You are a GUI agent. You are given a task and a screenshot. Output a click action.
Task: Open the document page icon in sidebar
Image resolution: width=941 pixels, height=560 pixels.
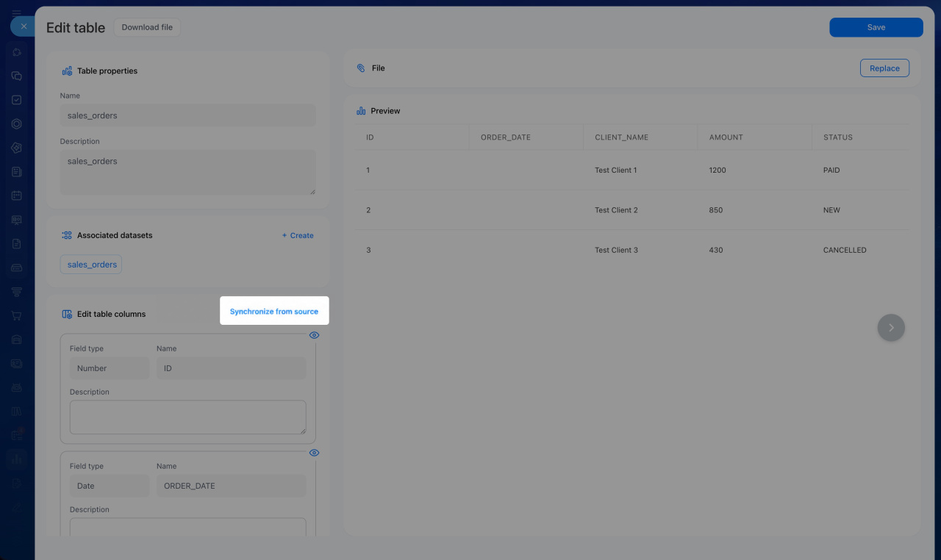click(17, 243)
